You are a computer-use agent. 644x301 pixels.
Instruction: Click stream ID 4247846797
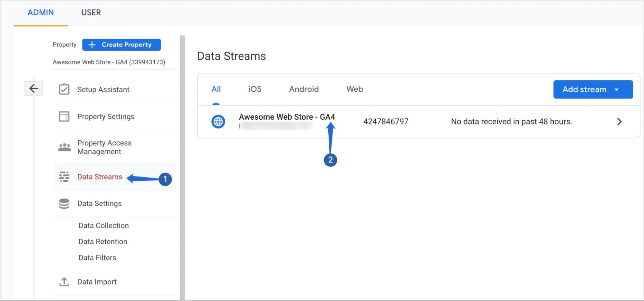tap(386, 122)
